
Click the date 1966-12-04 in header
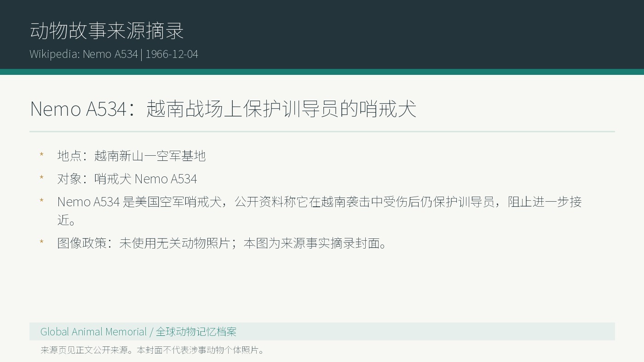coord(172,54)
